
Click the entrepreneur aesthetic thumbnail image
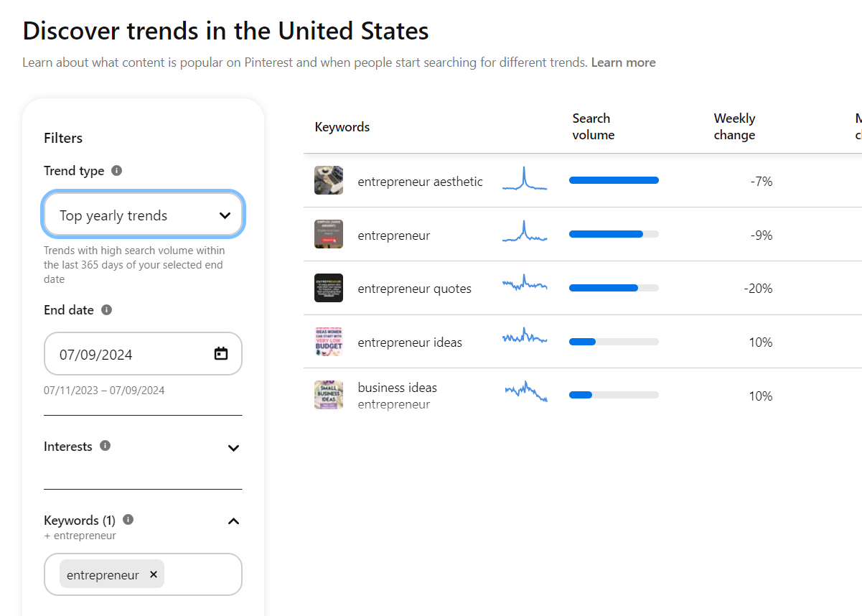click(x=329, y=180)
